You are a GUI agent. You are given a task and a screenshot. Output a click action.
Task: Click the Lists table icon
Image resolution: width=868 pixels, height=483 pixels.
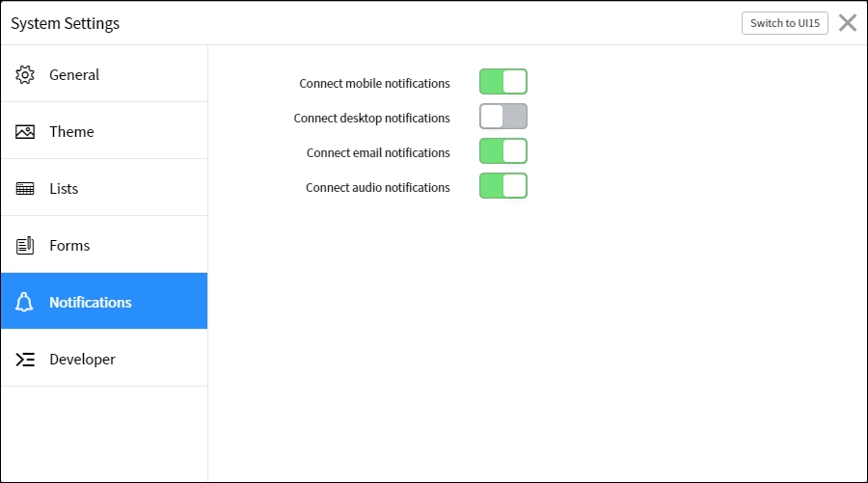[25, 189]
